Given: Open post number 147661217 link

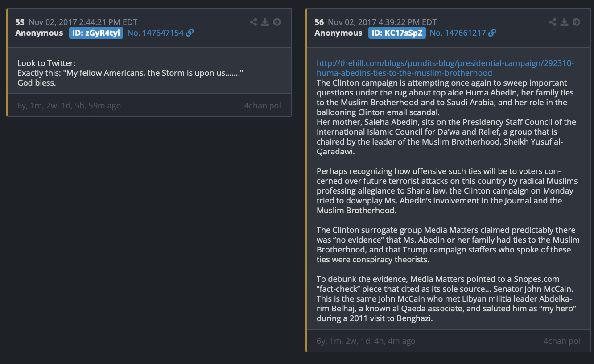Looking at the screenshot, I should (x=458, y=33).
